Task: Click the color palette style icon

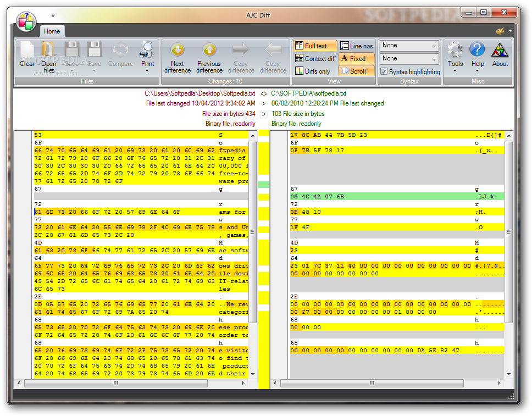Action: click(x=500, y=31)
